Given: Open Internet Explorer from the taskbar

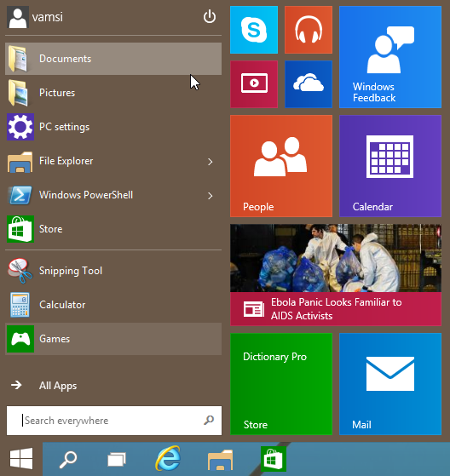Looking at the screenshot, I should pos(168,458).
